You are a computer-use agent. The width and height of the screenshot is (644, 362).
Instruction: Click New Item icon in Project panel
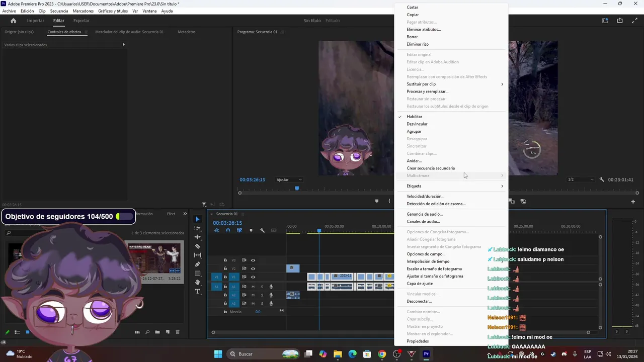[168, 332]
